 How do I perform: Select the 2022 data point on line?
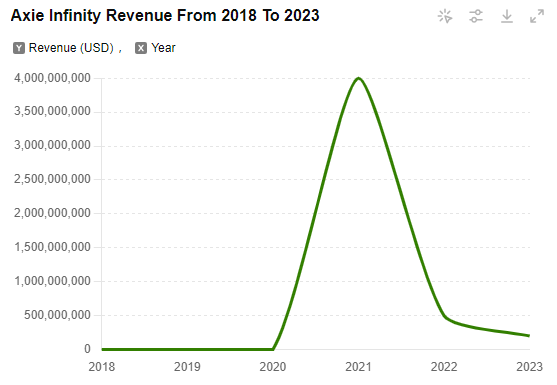point(444,315)
